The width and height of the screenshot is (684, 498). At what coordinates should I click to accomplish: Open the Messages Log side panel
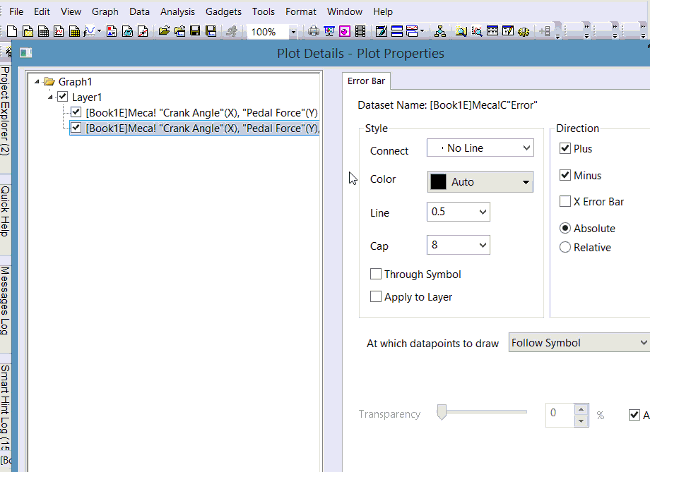point(5,300)
